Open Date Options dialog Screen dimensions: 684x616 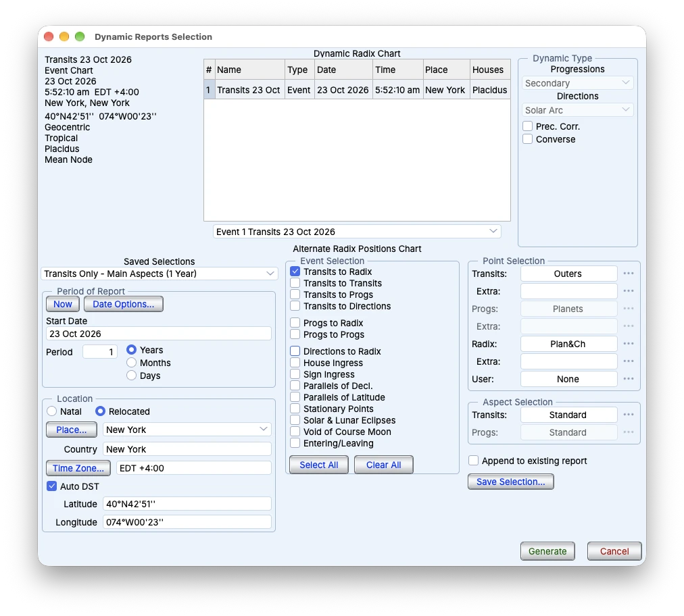point(124,304)
